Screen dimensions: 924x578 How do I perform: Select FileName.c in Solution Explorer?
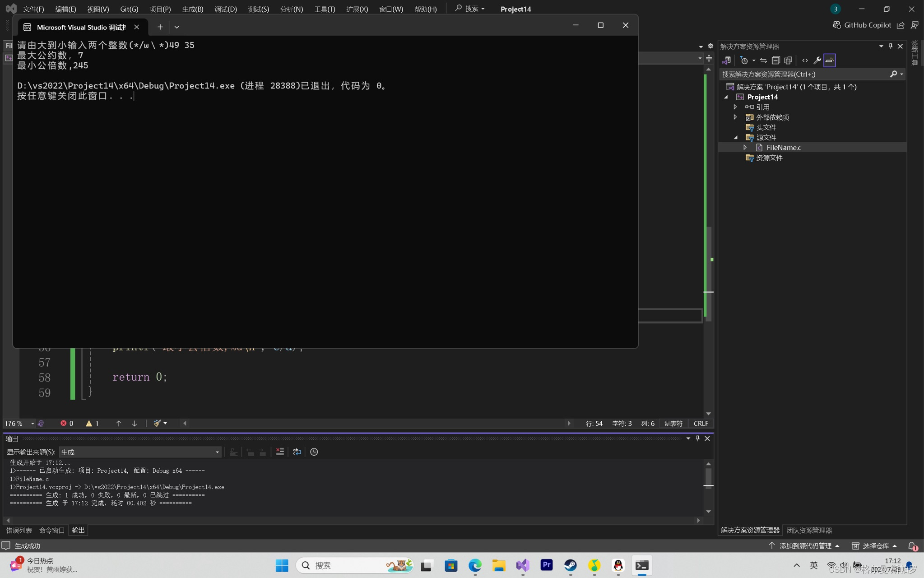click(x=783, y=148)
